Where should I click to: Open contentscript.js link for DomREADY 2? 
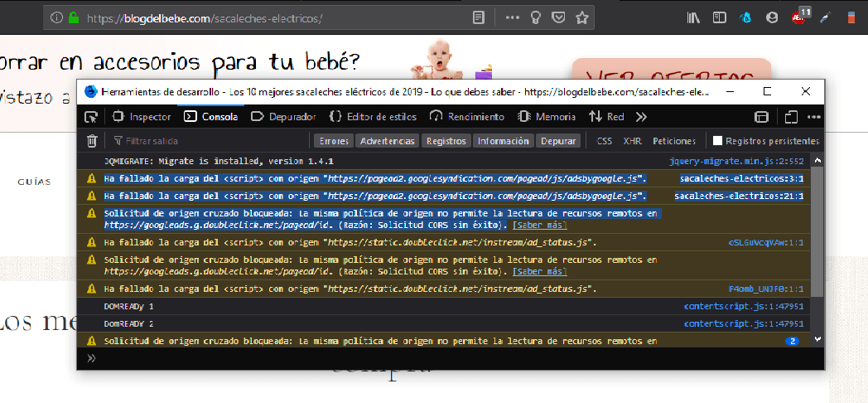[744, 323]
